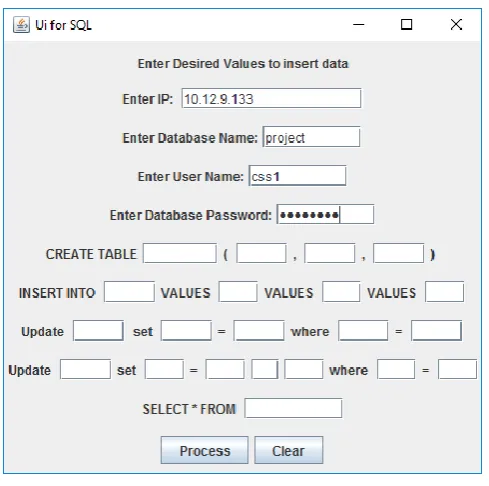Click the field after set in first Update row
This screenshot has height=486, width=489.
click(186, 331)
